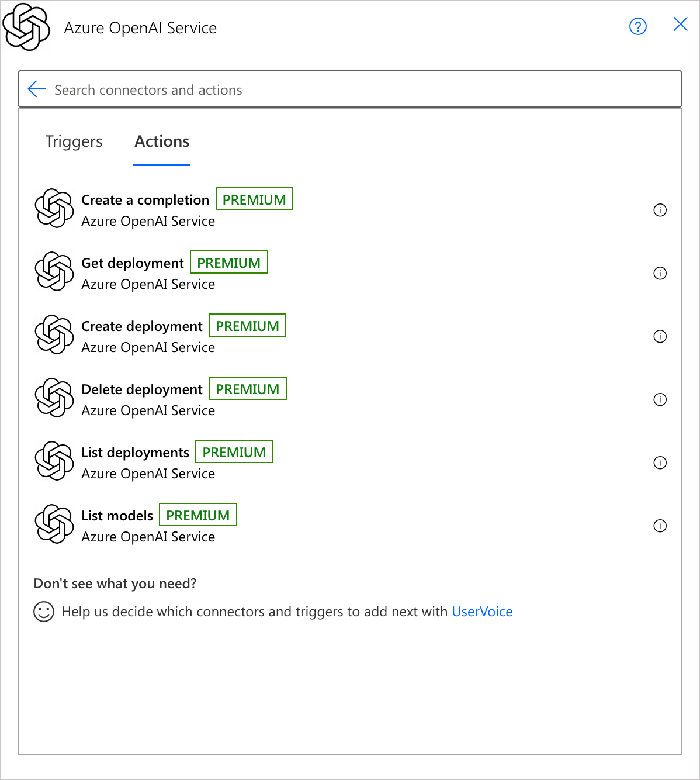Click Azure OpenAI Service under Create a completion
This screenshot has width=700, height=780.
148,221
